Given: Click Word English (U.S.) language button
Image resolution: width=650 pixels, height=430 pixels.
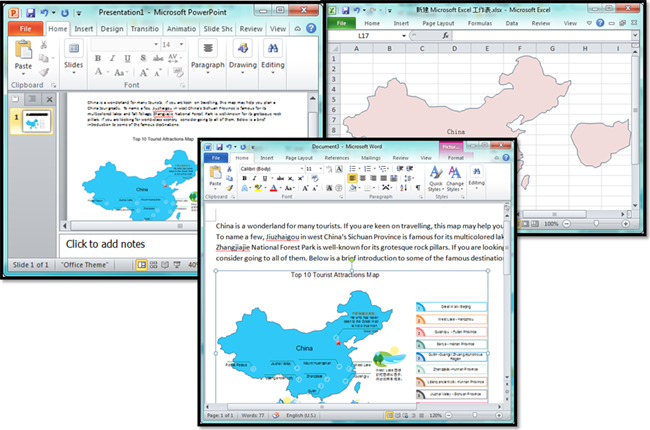Looking at the screenshot, I should point(301,415).
